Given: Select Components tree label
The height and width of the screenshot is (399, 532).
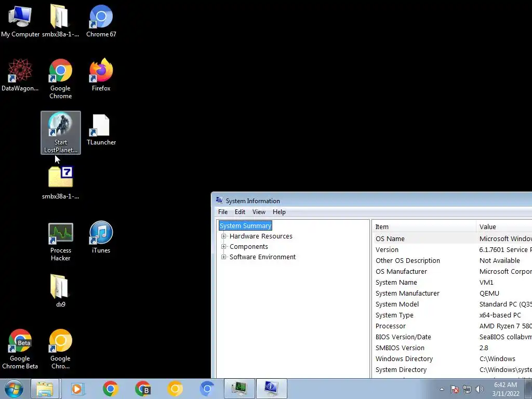Looking at the screenshot, I should (249, 247).
